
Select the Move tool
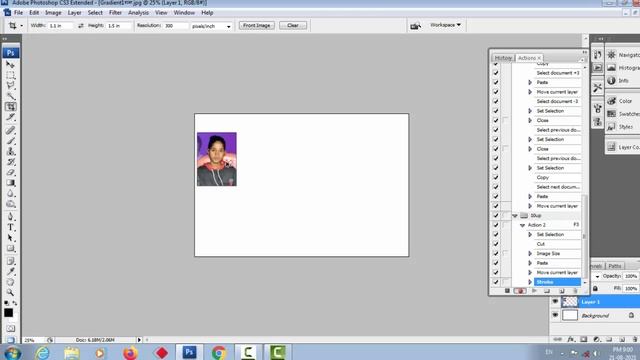pyautogui.click(x=10, y=65)
